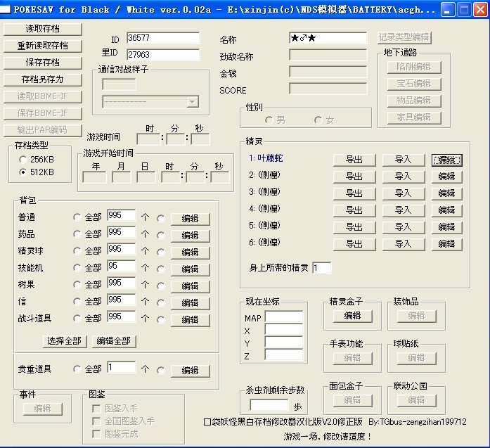Click 导入 for pokemon slot 3

click(404, 193)
